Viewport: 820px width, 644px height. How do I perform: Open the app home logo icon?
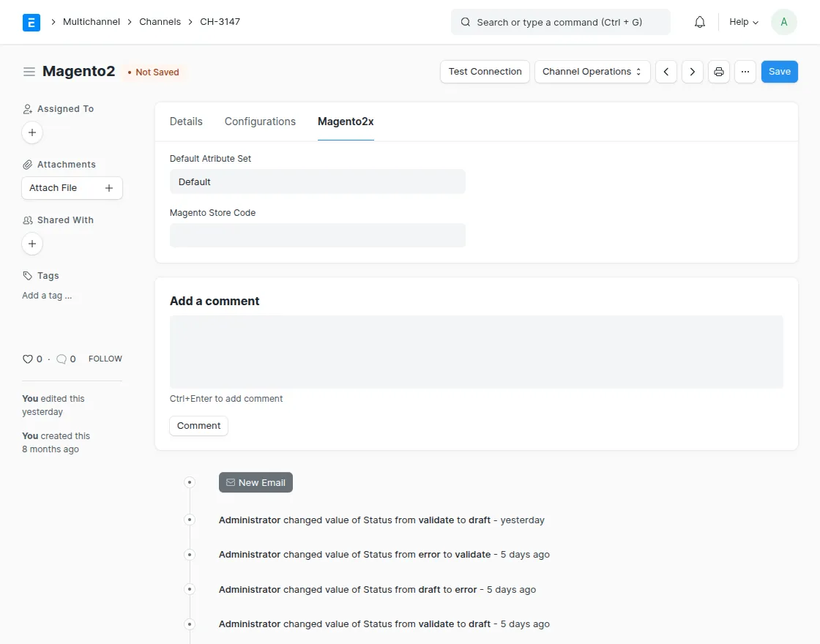pos(31,22)
